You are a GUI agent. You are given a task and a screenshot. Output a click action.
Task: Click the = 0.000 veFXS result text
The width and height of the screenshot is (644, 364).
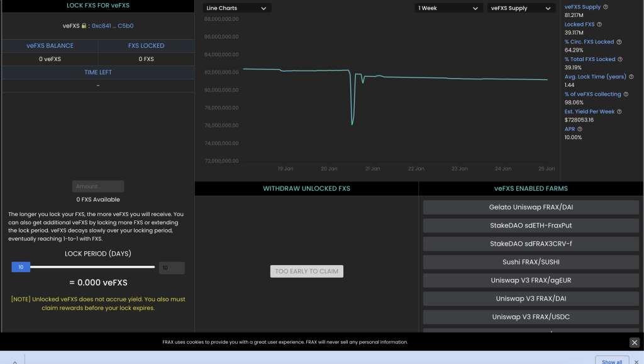tap(98, 283)
